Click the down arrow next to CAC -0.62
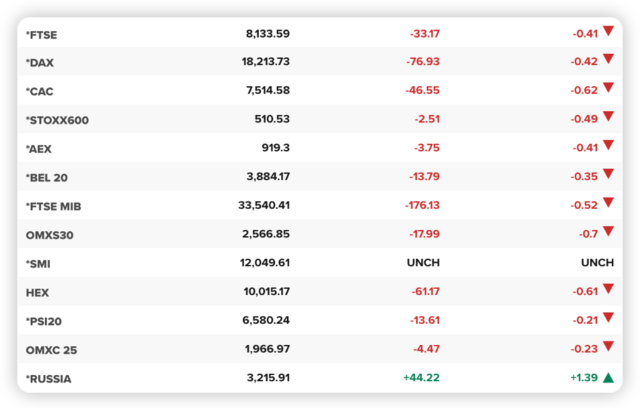The image size is (640, 410). (x=608, y=88)
